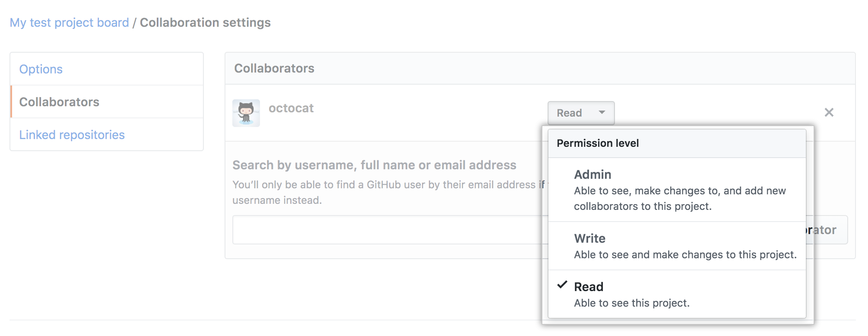Select the Collaborators sidebar tab
The height and width of the screenshot is (336, 868).
pyautogui.click(x=59, y=102)
